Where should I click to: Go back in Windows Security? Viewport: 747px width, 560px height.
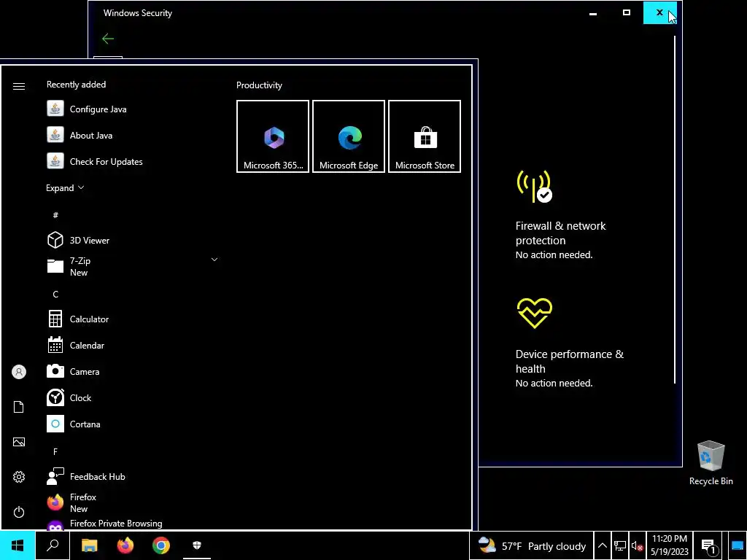point(108,39)
